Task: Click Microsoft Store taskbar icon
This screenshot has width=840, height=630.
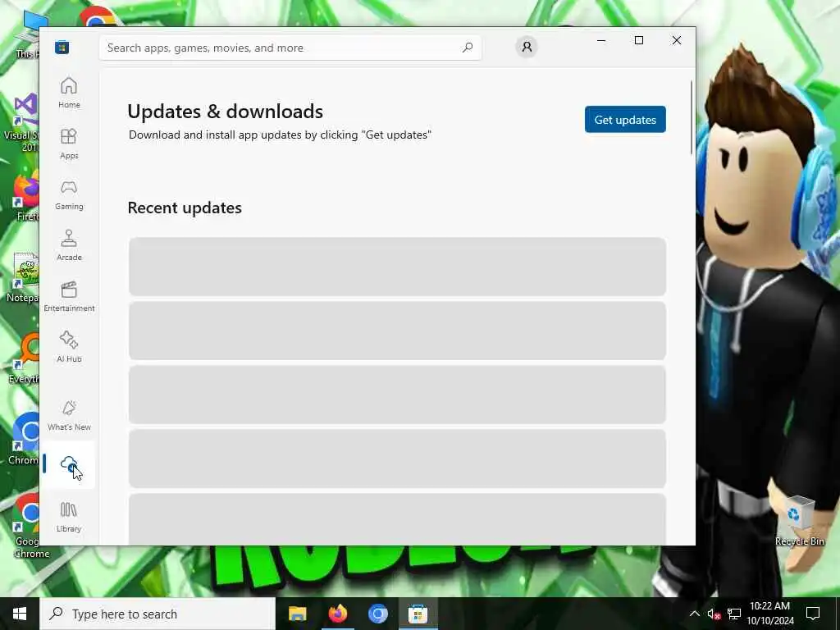Action: 418,614
